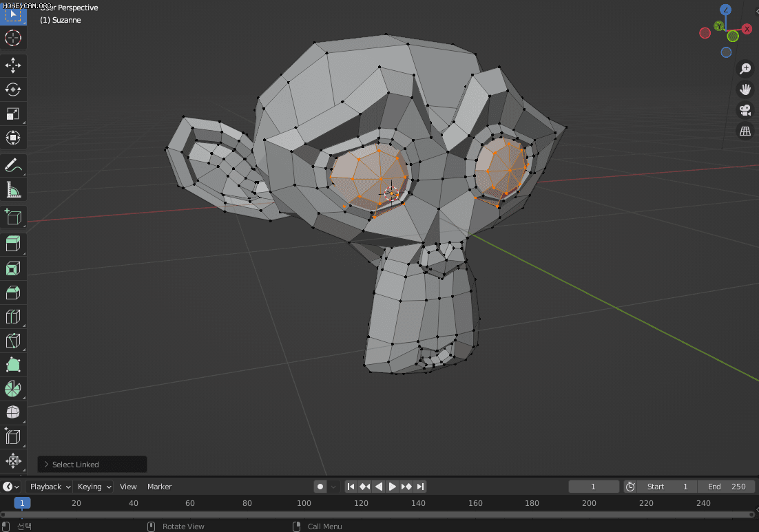Click the blue Z axis gizmo

726,10
